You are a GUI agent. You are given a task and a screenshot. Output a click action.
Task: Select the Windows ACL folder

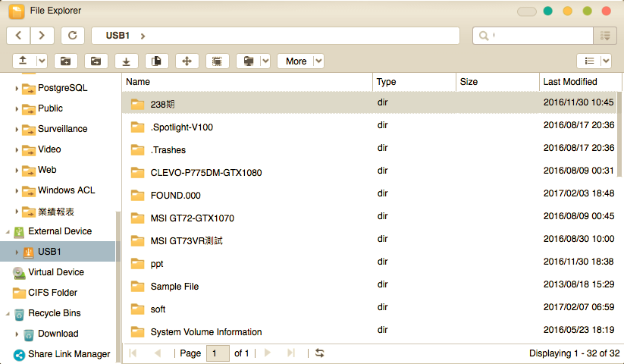66,190
